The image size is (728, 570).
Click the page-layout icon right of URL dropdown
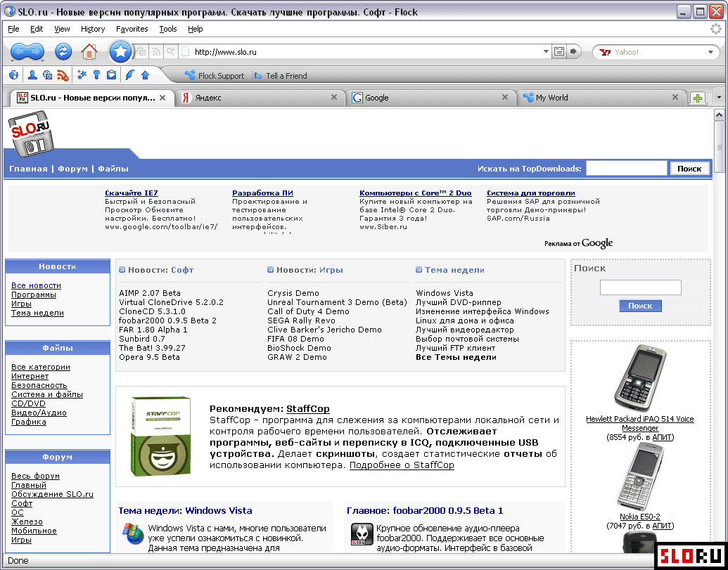pos(559,51)
